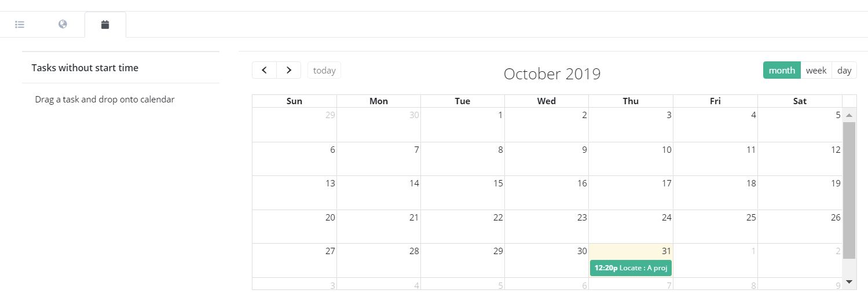Select October 15 day cell

click(x=462, y=193)
